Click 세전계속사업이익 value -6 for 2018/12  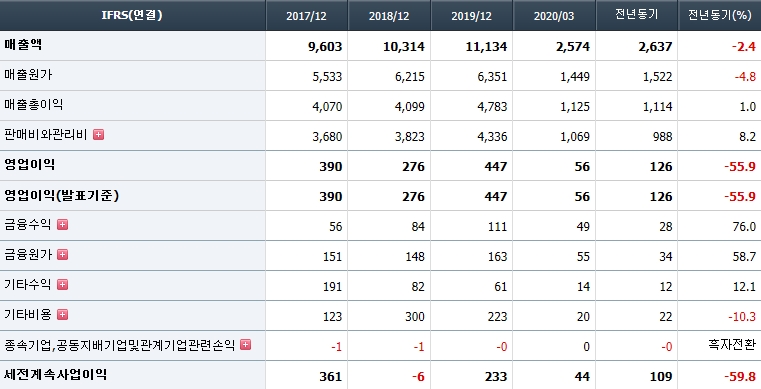[x=418, y=376]
